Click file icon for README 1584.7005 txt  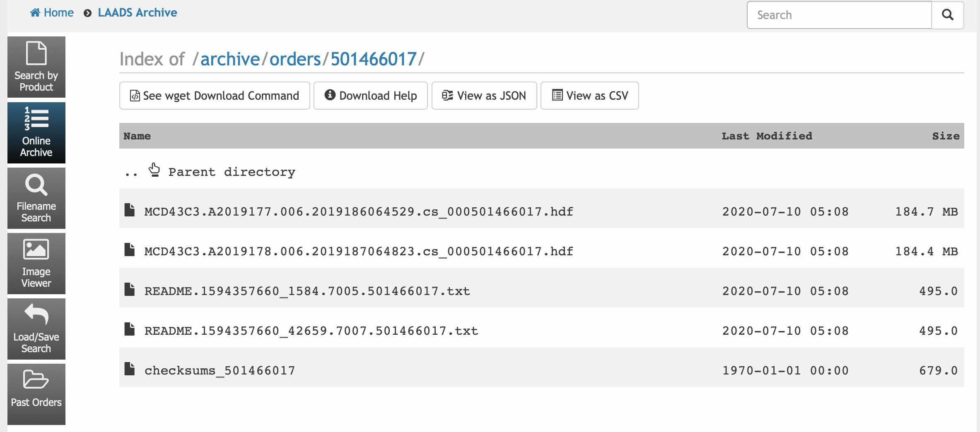(x=130, y=289)
